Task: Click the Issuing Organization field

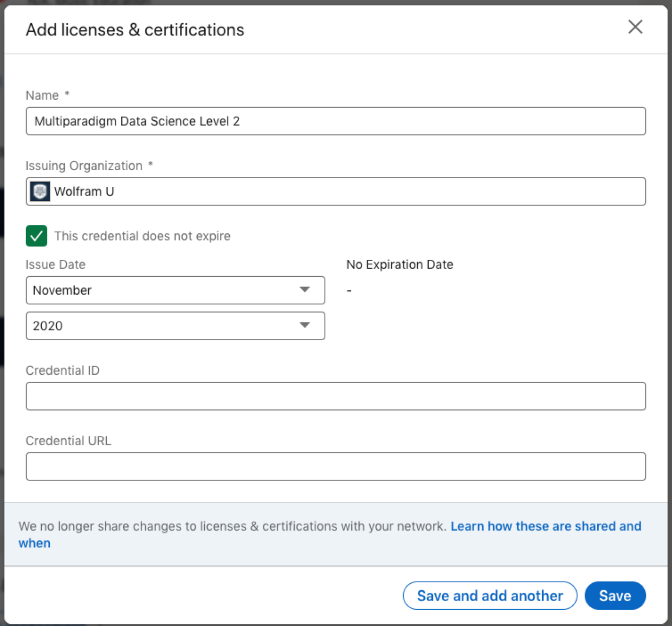Action: (x=336, y=191)
